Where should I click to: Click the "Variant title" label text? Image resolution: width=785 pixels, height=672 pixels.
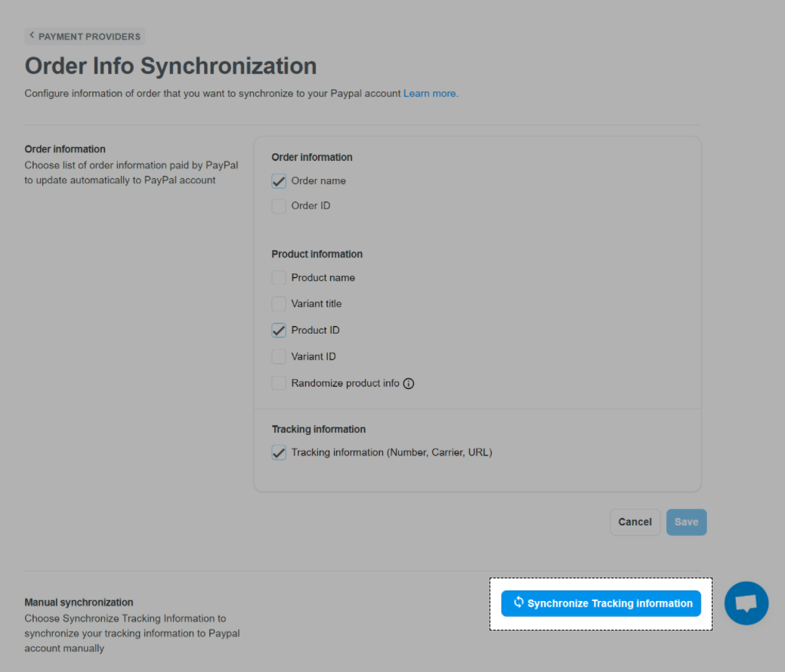tap(317, 304)
